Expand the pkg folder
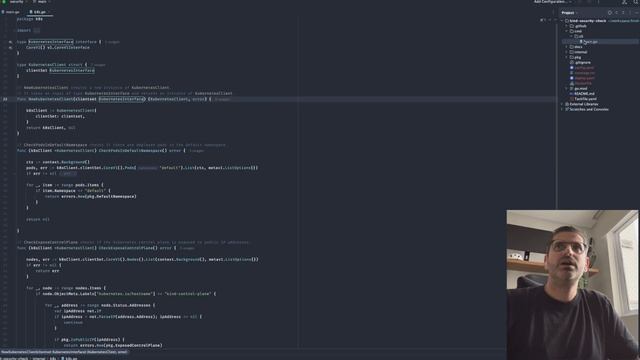The image size is (640, 360). [567, 58]
